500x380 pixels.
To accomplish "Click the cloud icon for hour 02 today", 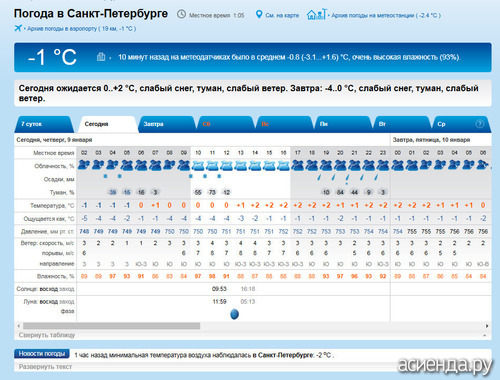I will click(x=84, y=165).
